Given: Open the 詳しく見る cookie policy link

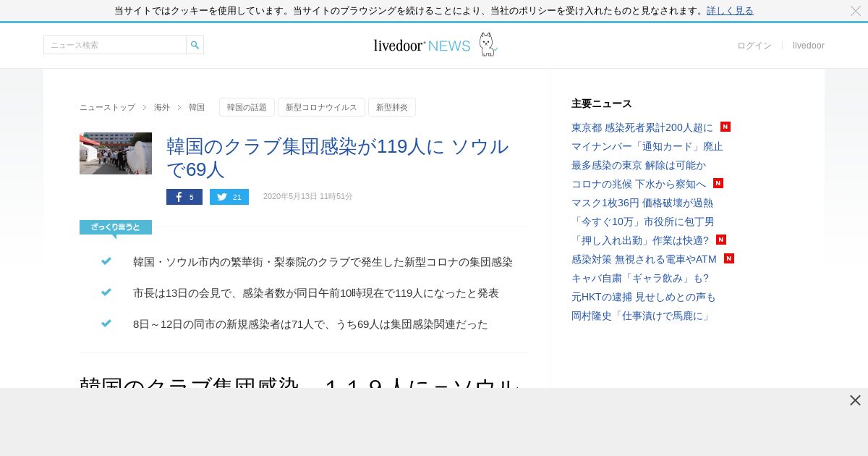Looking at the screenshot, I should 730,11.
